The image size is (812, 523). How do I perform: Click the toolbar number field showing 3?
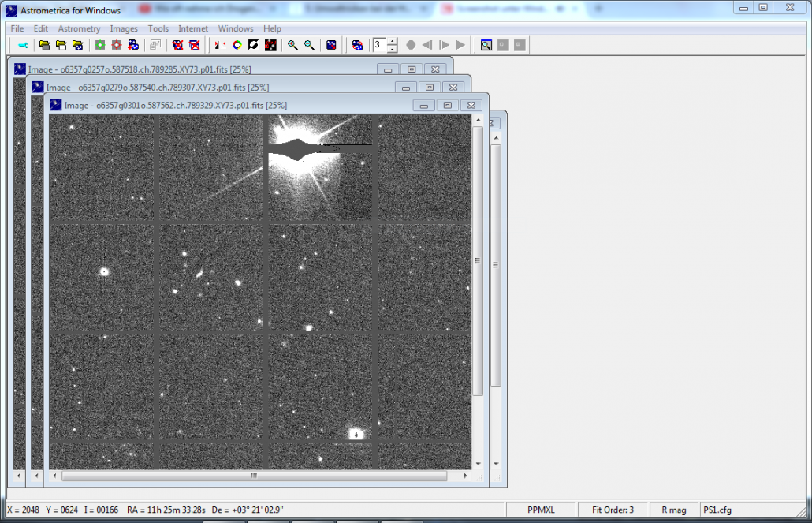[379, 45]
